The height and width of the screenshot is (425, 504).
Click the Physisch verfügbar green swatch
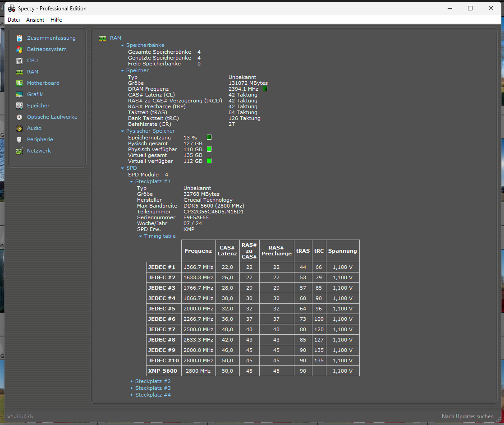coord(209,149)
